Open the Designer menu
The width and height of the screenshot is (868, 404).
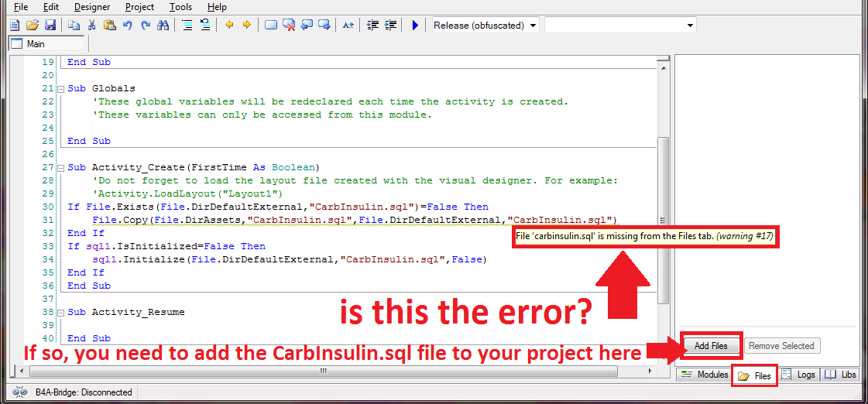click(x=92, y=7)
